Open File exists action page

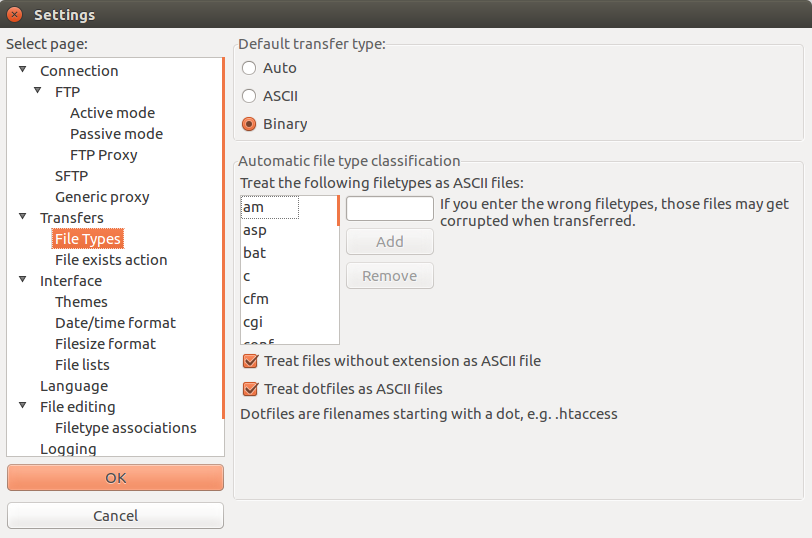pyautogui.click(x=111, y=260)
